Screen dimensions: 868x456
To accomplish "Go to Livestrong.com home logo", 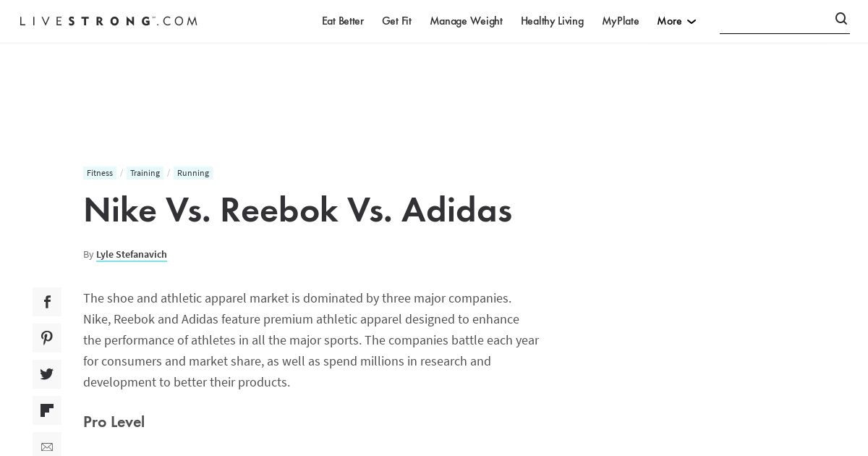I will (109, 21).
